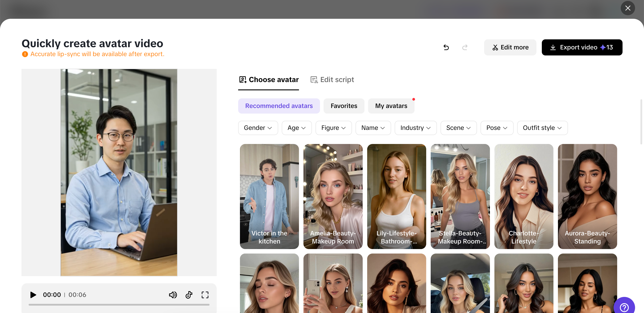644x313 pixels.
Task: Open the Industry filter dropdown
Action: click(415, 128)
